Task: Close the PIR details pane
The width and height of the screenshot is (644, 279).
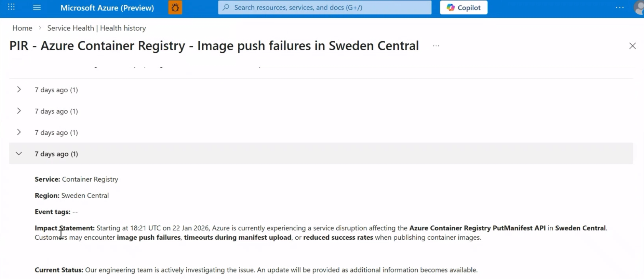Action: point(632,46)
